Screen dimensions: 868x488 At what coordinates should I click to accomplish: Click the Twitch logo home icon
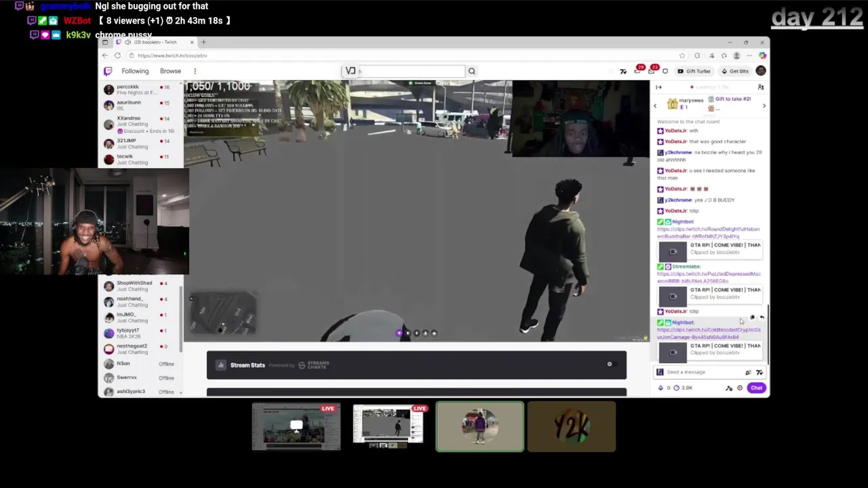coord(108,71)
